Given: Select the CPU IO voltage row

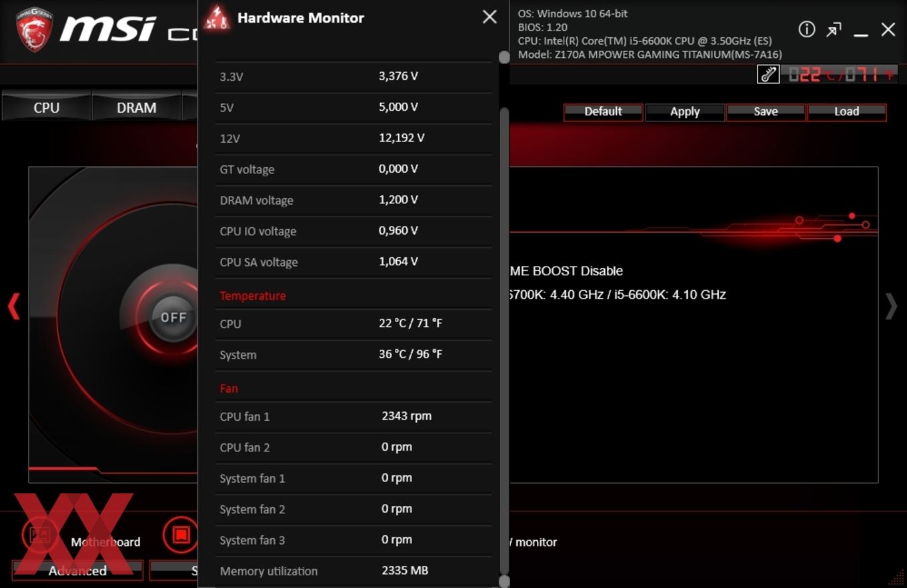Looking at the screenshot, I should coord(353,231).
